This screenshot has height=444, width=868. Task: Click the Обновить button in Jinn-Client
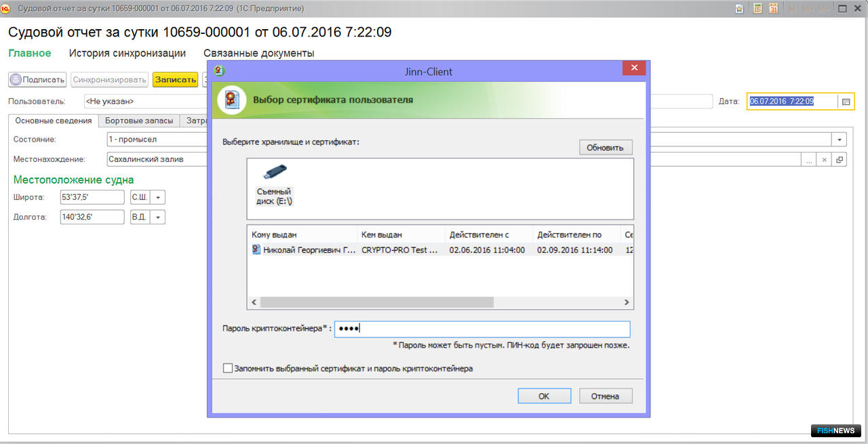[x=606, y=147]
